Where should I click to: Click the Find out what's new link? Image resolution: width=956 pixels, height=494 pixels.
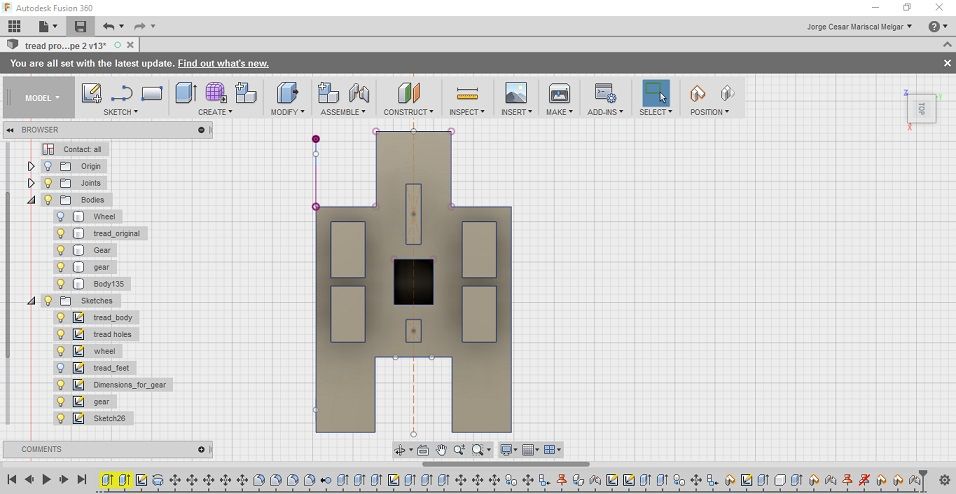[x=223, y=63]
